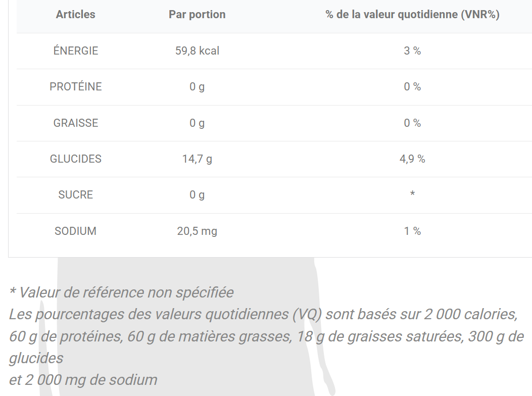Click the ÉNERGIE row label
This screenshot has height=396, width=532.
point(76,51)
